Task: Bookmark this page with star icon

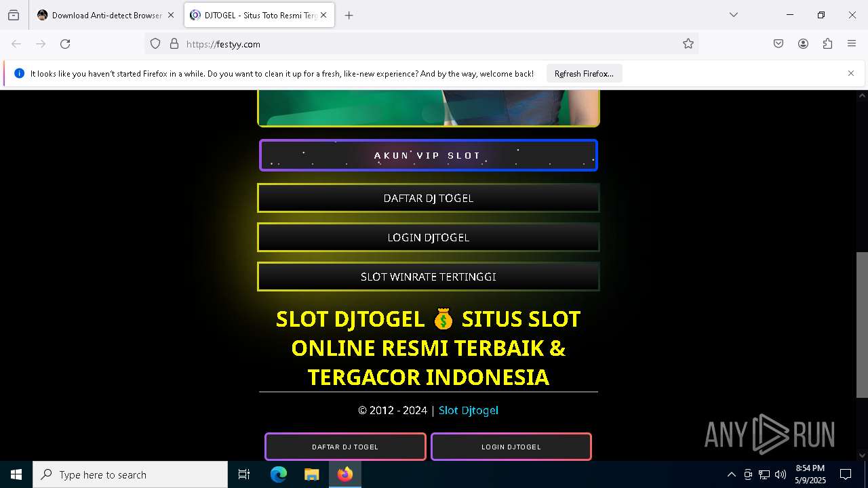Action: 688,44
